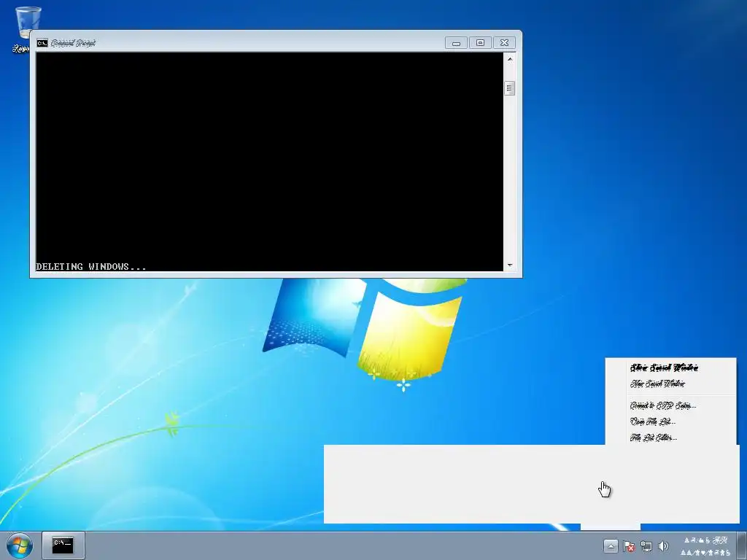Click the Command Prompt scrollbar thumb

click(510, 88)
